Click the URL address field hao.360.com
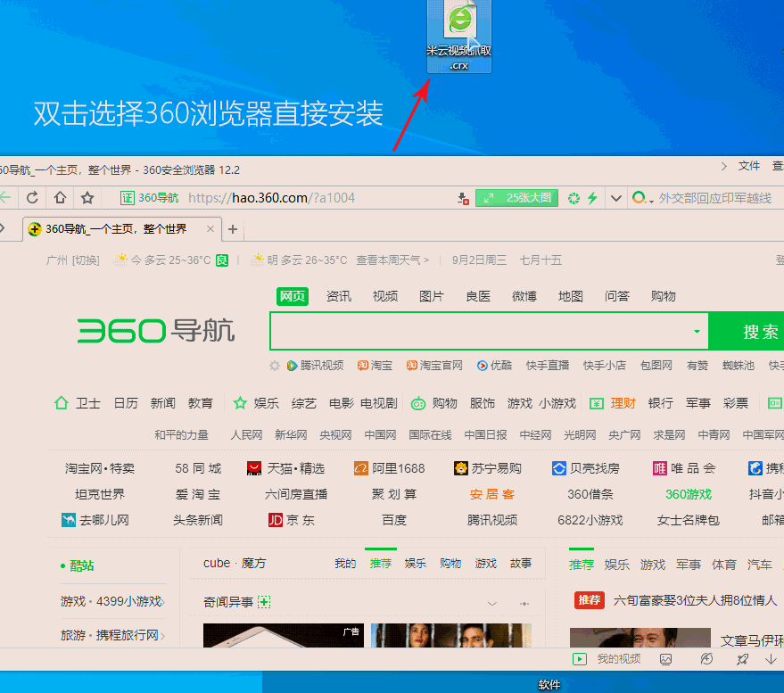This screenshot has height=693, width=784. pos(271,198)
